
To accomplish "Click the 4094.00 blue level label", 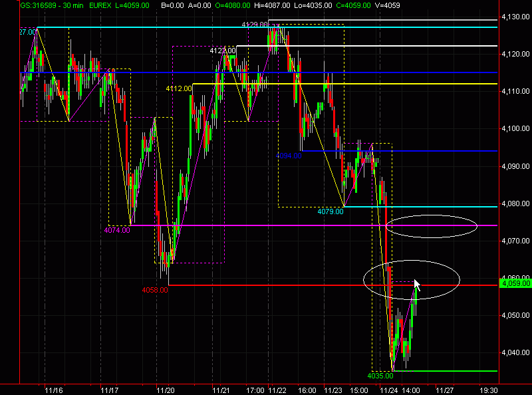I will (x=289, y=156).
